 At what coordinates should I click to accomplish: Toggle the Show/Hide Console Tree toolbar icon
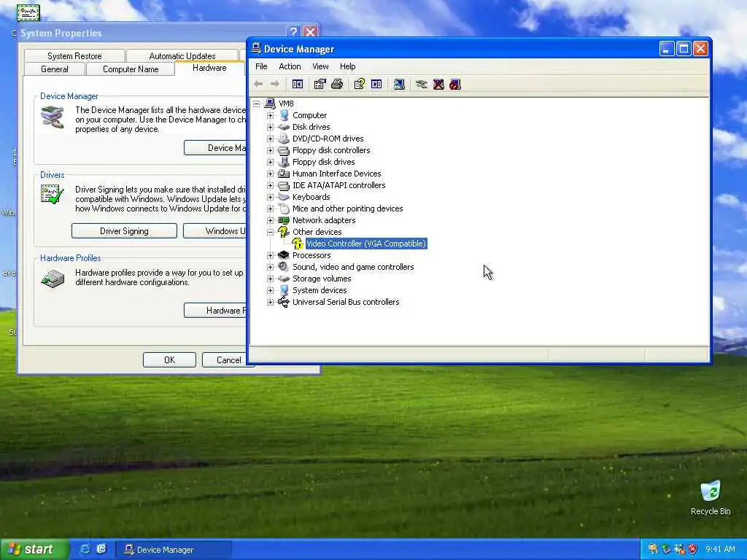pos(298,85)
